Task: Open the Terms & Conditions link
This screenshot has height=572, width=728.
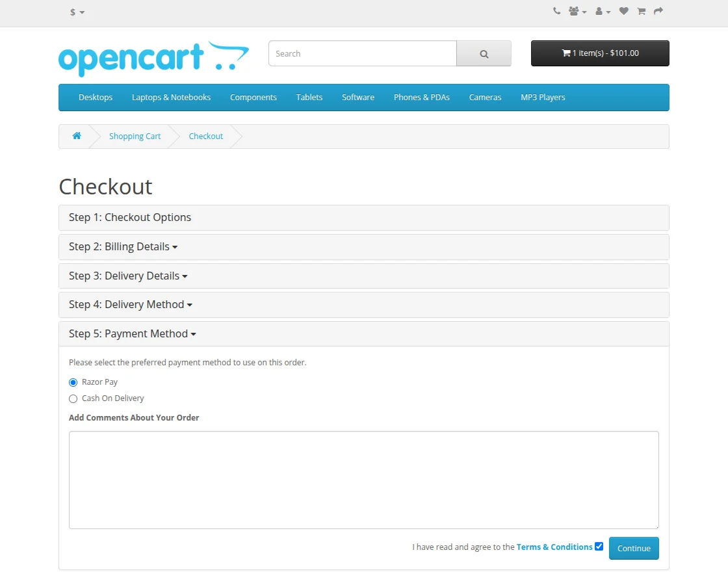Action: point(554,547)
